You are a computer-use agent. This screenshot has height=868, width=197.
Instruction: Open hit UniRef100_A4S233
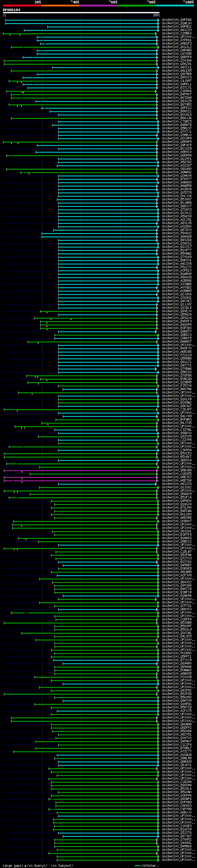177,30
